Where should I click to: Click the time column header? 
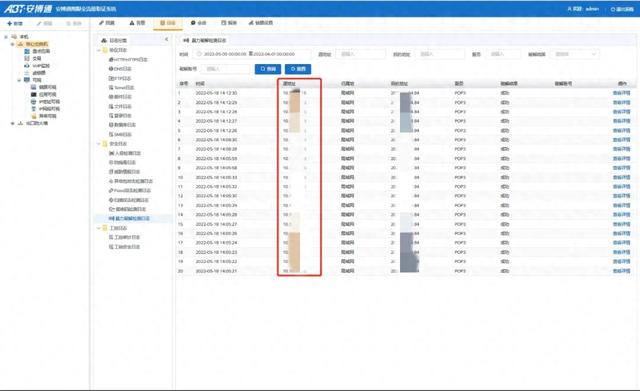tap(200, 84)
